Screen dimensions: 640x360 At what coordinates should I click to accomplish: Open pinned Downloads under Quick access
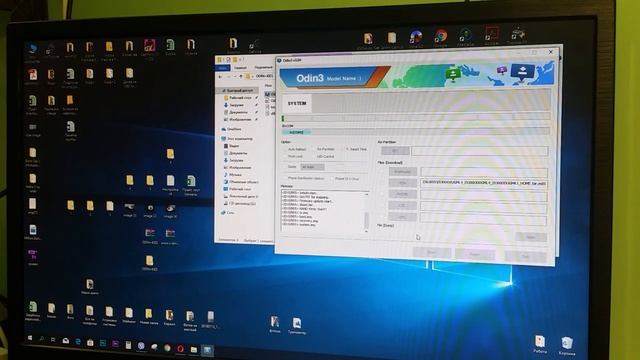pyautogui.click(x=236, y=105)
